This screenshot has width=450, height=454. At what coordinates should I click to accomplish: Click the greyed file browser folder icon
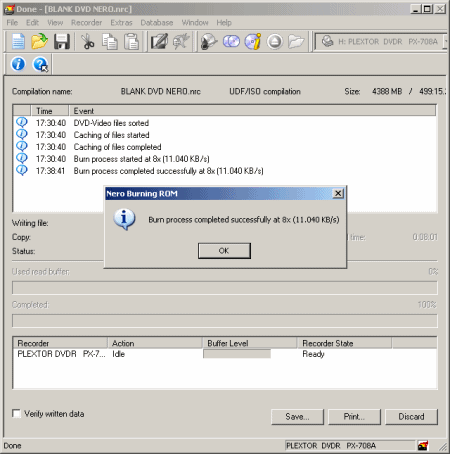click(x=296, y=42)
